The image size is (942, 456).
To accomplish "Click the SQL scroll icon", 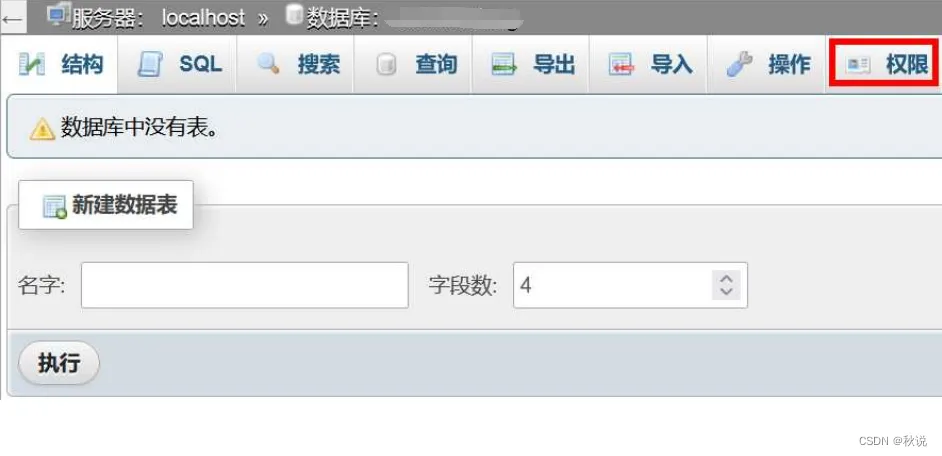I will click(x=149, y=64).
